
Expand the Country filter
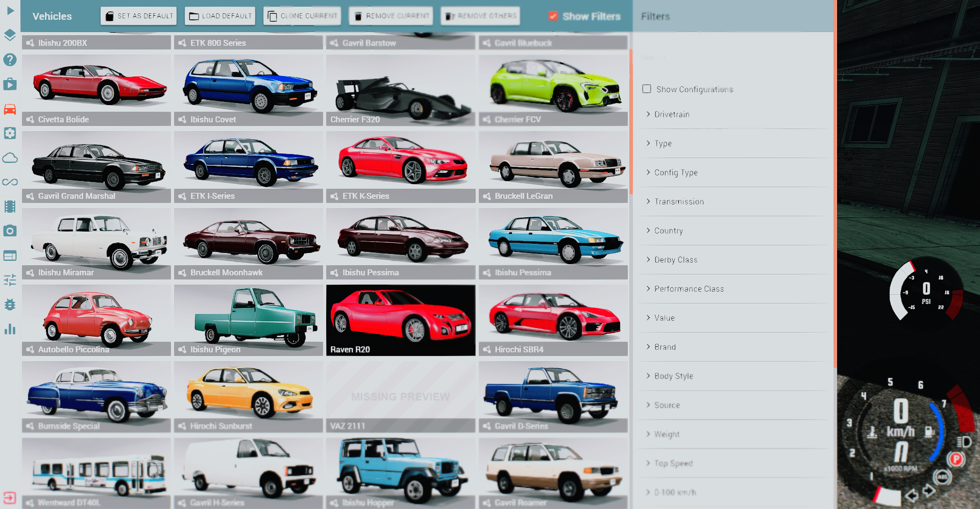click(x=733, y=231)
